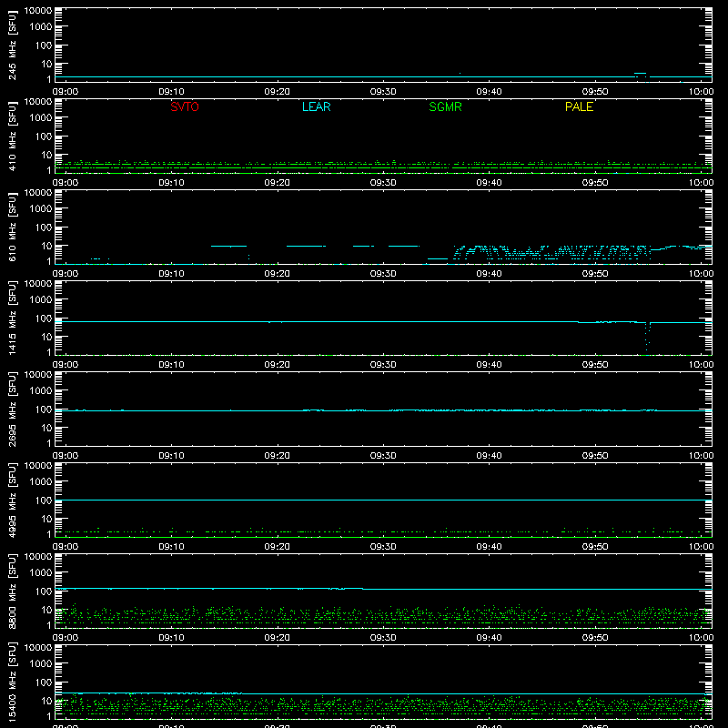The image size is (728, 728).
Task: Click 09:40 tick label under 610 MHz panel
Action: point(489,274)
